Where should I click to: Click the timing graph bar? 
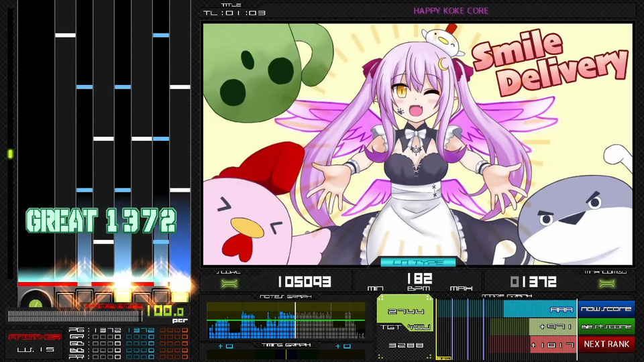pos(286,355)
